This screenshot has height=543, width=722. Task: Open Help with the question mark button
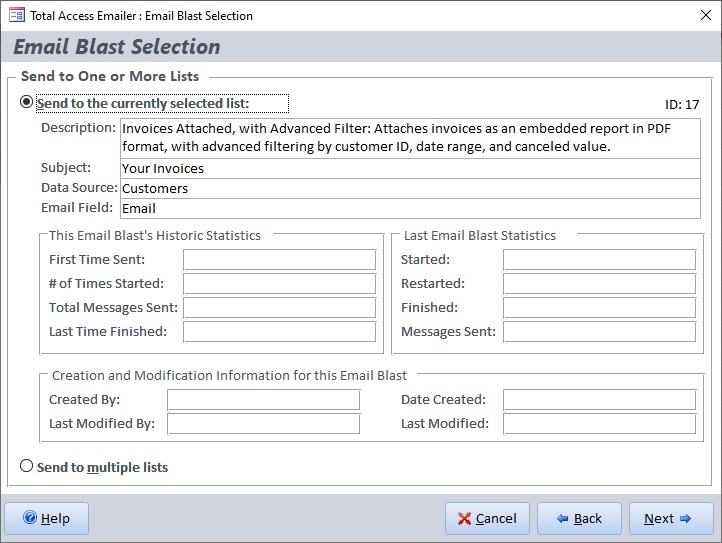pyautogui.click(x=46, y=518)
